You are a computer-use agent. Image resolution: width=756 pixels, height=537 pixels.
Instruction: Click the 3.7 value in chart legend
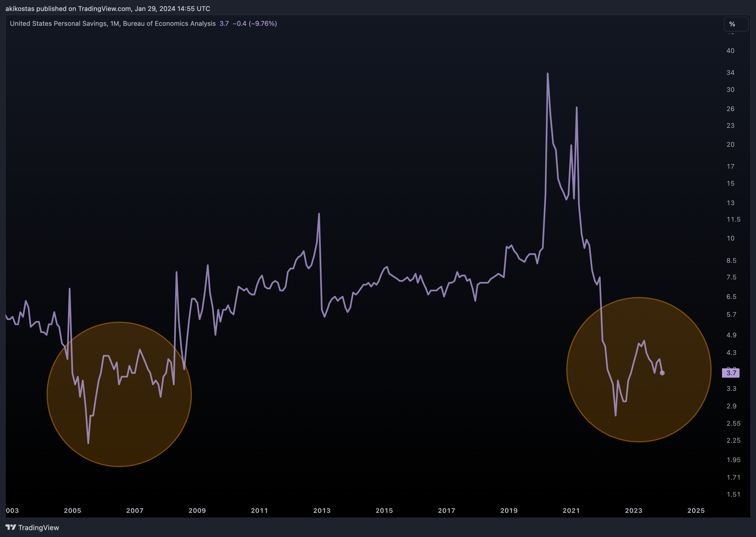point(224,24)
